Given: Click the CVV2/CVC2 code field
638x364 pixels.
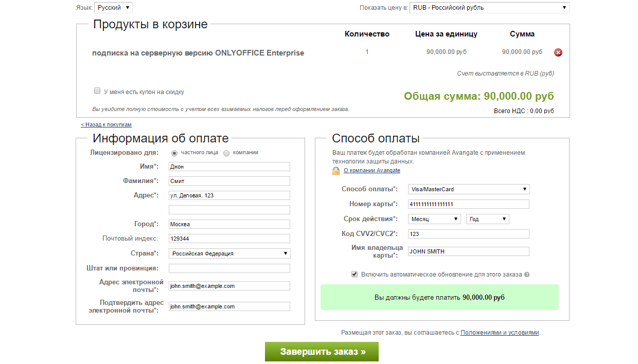Looking at the screenshot, I should coord(469,234).
